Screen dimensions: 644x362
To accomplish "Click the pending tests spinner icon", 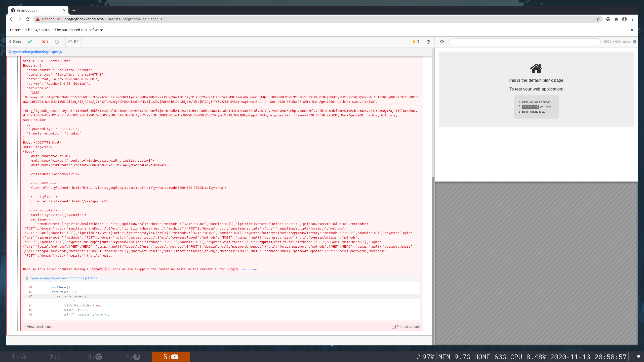I will [x=57, y=42].
